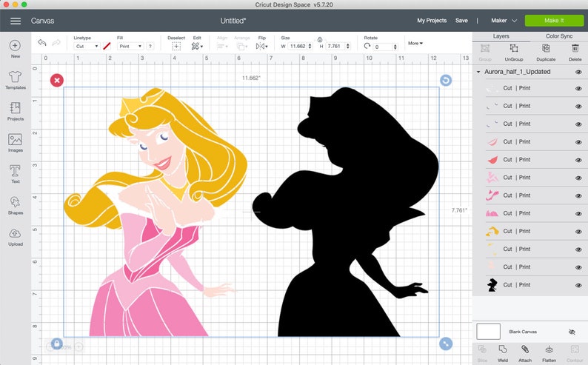The height and width of the screenshot is (365, 588).
Task: Click the red delete handle on canvas
Action: point(57,80)
